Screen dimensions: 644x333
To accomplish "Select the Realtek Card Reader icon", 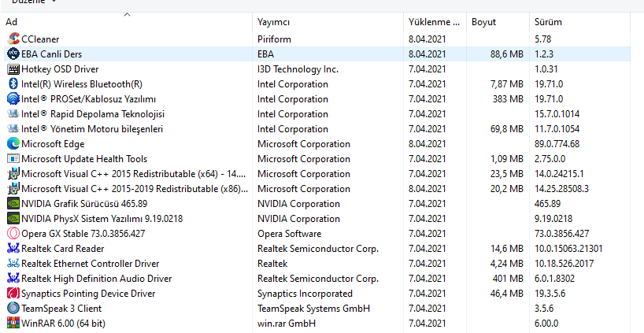I will [x=13, y=249].
